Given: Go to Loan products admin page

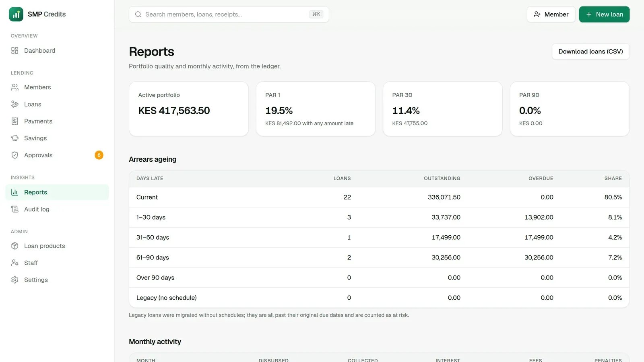Looking at the screenshot, I should coord(57,246).
